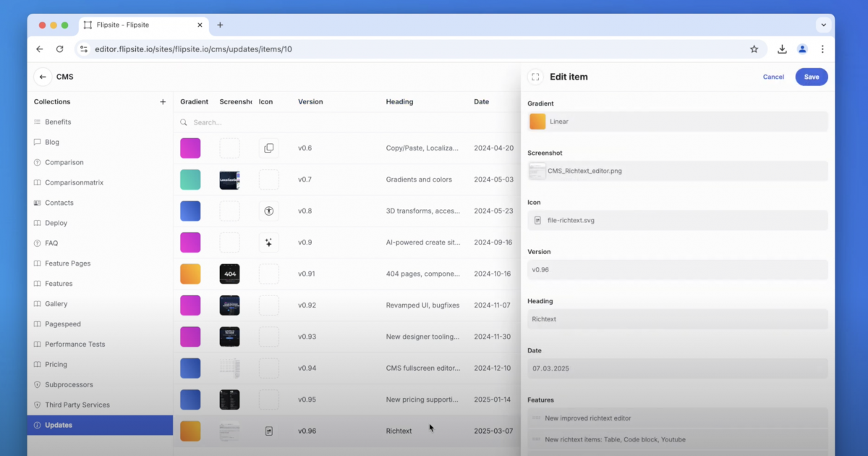Open the Blog collection
The height and width of the screenshot is (456, 868).
coord(100,143)
